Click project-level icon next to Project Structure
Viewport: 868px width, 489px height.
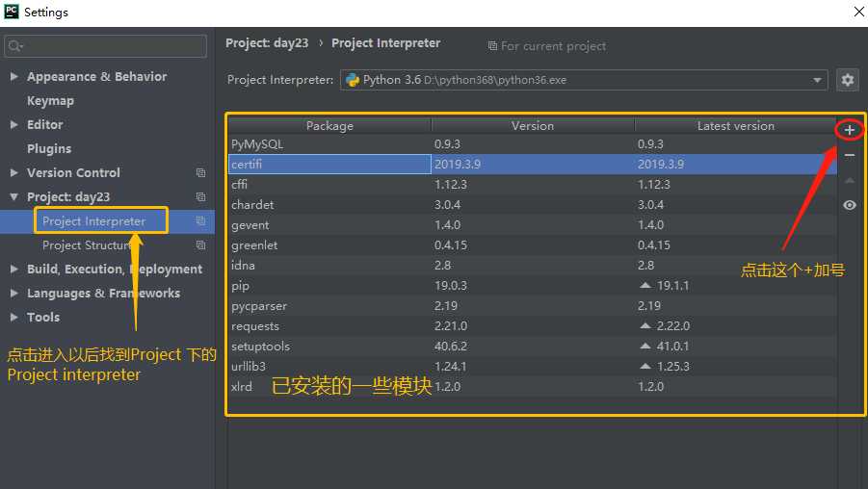pos(201,245)
